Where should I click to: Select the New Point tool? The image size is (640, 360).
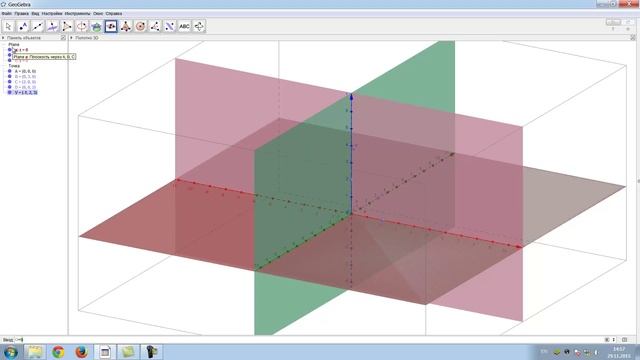(23, 27)
